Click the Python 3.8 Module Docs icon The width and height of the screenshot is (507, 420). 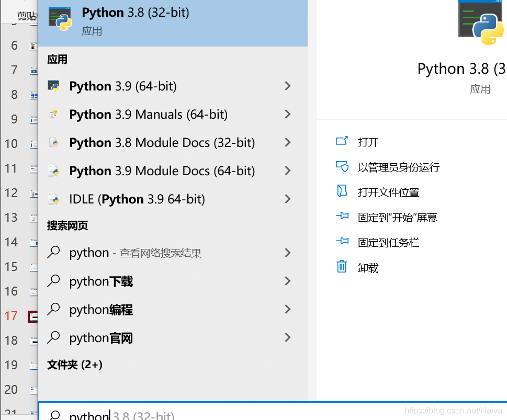point(54,142)
